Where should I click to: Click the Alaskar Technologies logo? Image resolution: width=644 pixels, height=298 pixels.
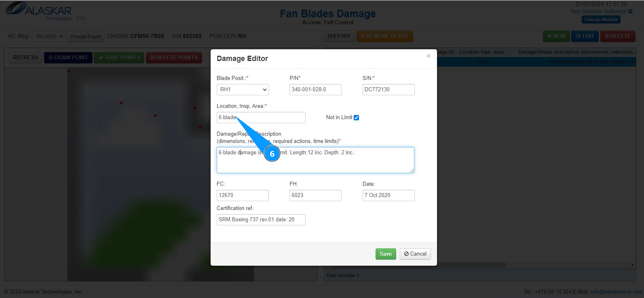[38, 11]
